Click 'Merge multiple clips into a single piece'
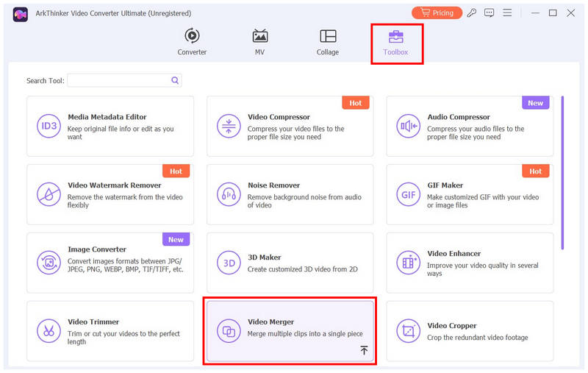The height and width of the screenshot is (373, 588). pos(305,333)
